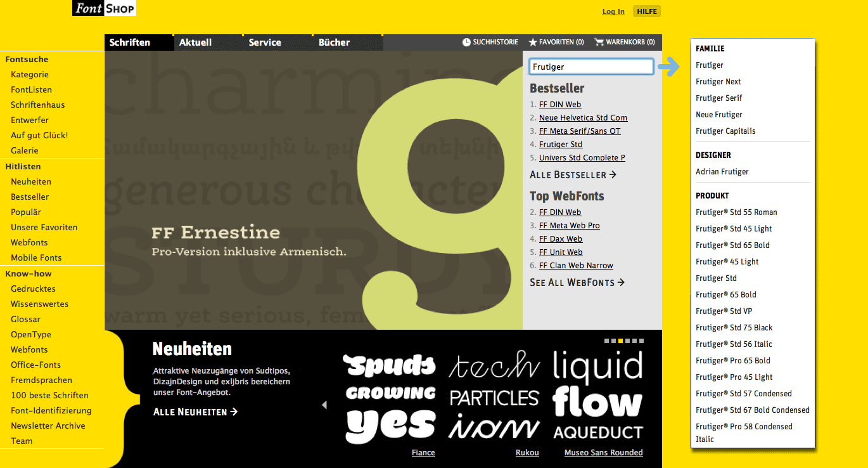Select Neue Frutiger in suggestions
The width and height of the screenshot is (868, 468).
(x=719, y=115)
